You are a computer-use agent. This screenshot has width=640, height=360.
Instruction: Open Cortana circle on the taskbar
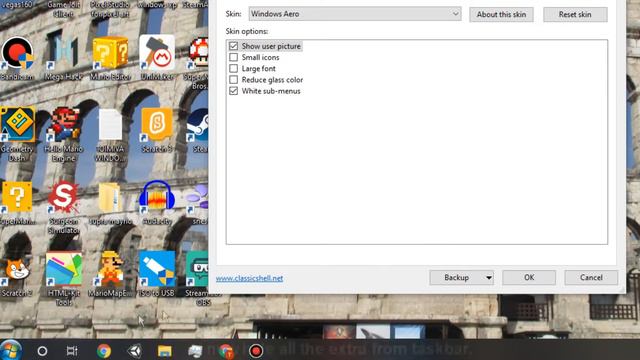[42, 351]
